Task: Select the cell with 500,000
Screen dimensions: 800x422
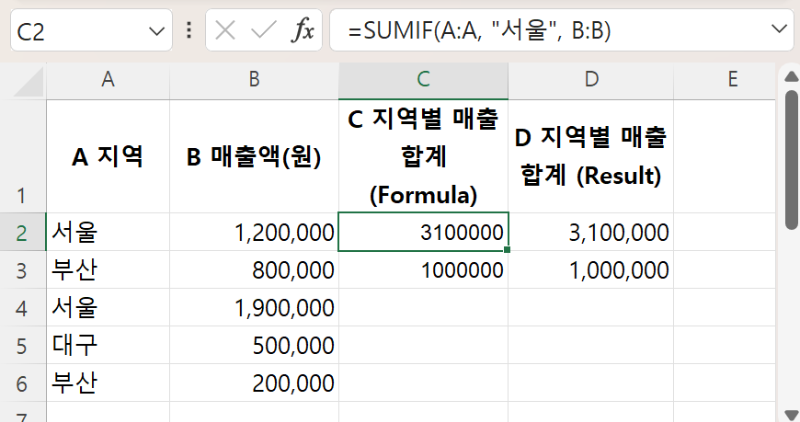Action: pos(254,345)
